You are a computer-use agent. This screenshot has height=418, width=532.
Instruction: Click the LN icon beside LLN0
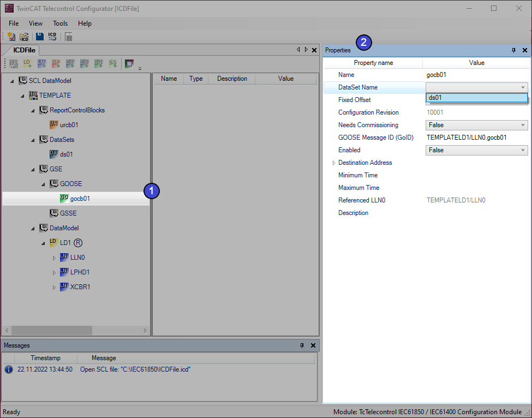pos(64,257)
